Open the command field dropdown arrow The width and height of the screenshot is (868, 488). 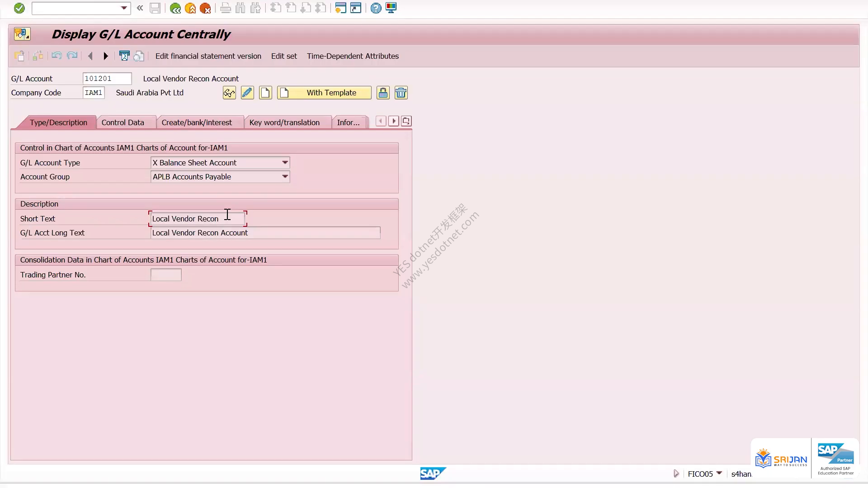pos(124,8)
